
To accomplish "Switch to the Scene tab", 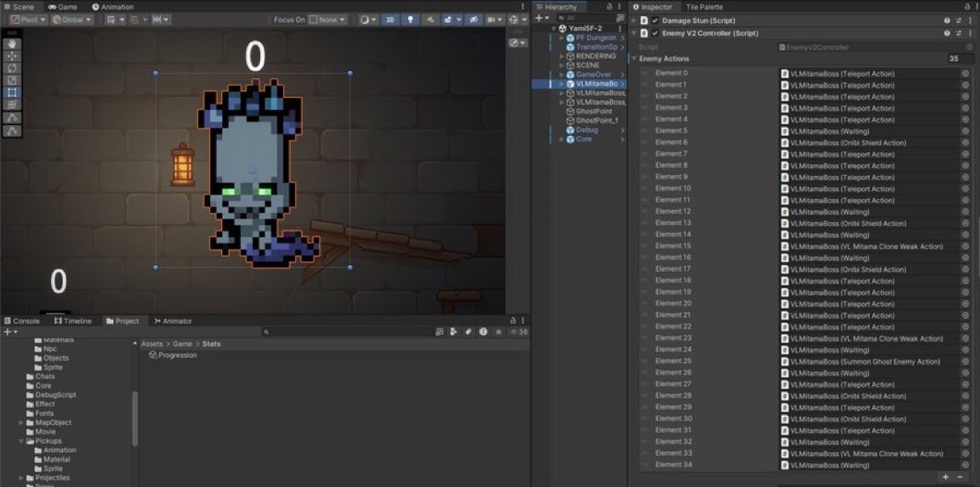I will [19, 7].
